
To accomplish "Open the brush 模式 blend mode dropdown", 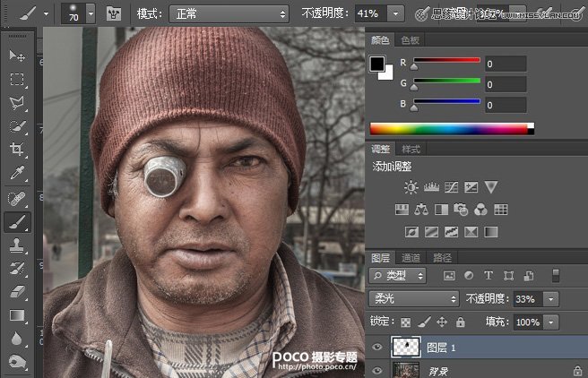I will (x=230, y=13).
